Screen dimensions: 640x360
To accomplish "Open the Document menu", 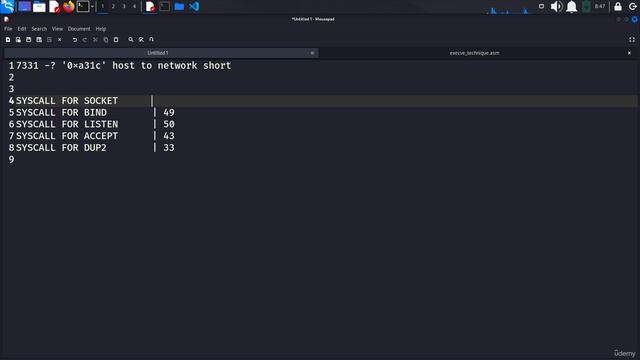I will pyautogui.click(x=79, y=29).
